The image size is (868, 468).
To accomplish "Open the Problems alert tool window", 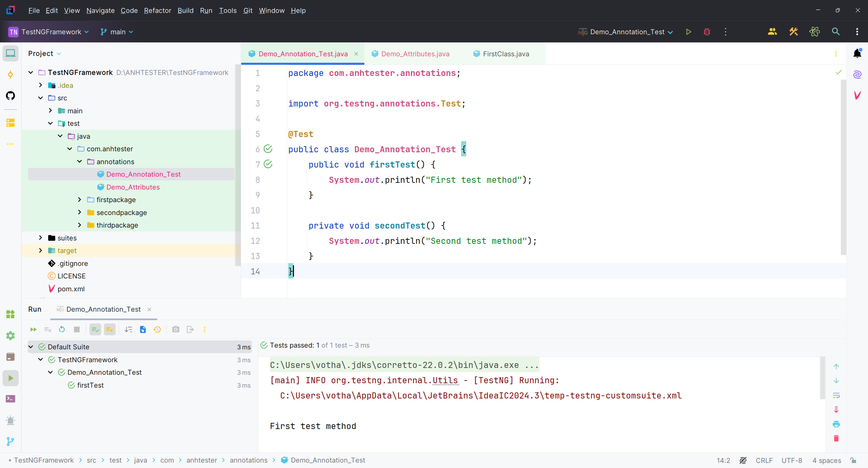I will click(11, 420).
